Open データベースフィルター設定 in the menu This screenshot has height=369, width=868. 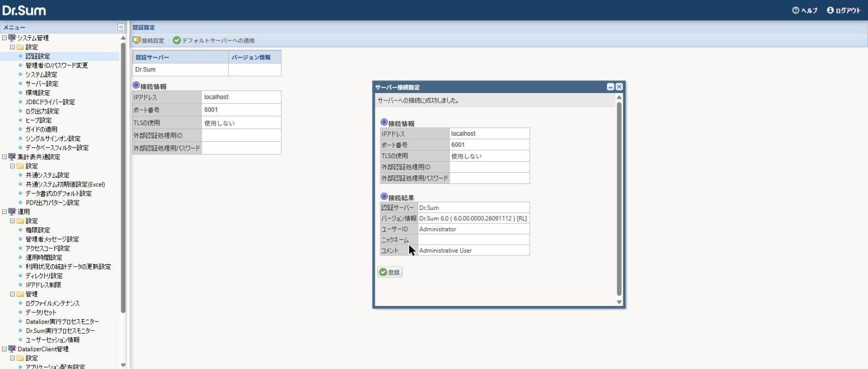(57, 148)
